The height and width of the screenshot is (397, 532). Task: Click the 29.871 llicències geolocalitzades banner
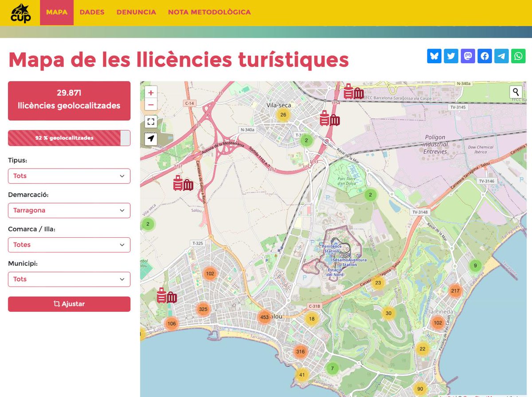[x=69, y=101]
